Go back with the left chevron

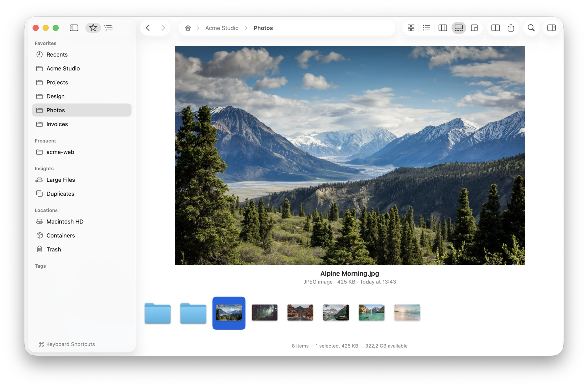tap(148, 28)
